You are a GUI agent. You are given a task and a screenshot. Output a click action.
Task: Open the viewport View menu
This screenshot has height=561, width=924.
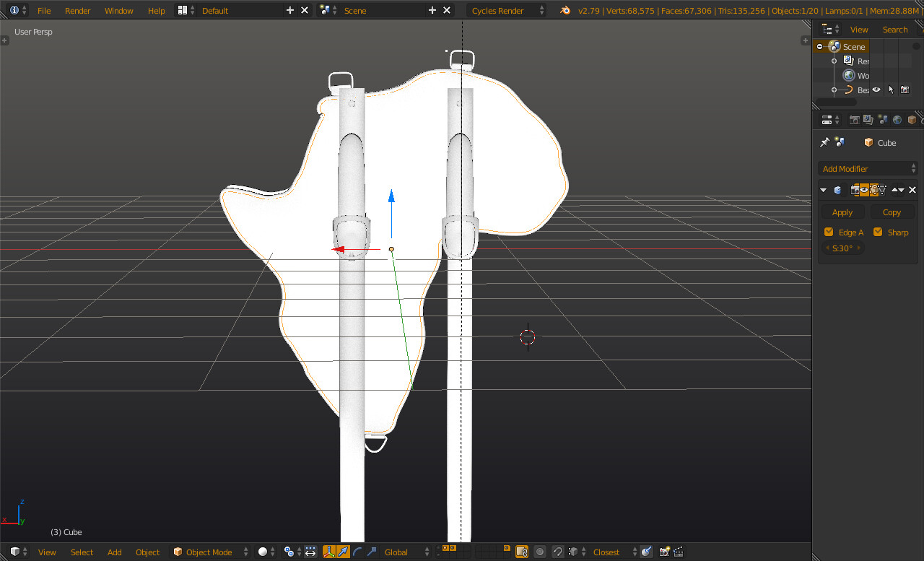coord(47,552)
